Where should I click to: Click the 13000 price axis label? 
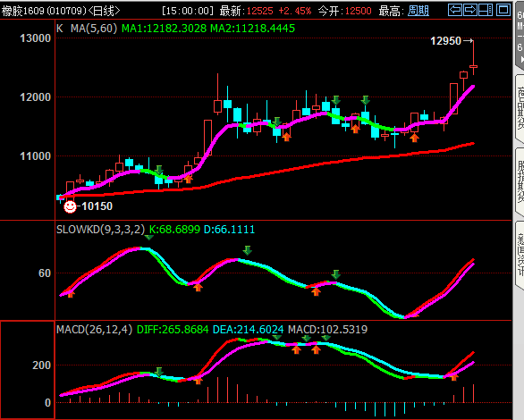[x=36, y=38]
